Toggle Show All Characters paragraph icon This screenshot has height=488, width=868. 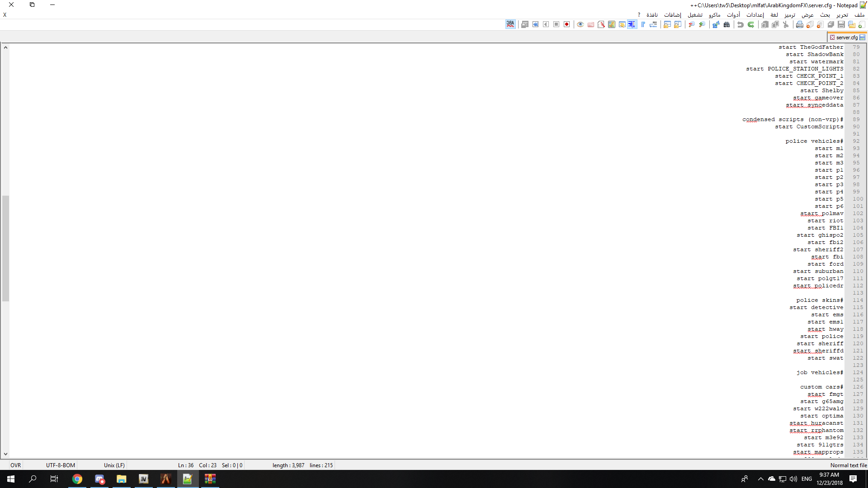coord(643,24)
